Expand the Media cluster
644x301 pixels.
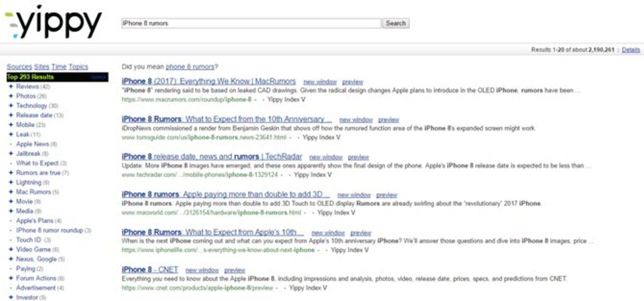(10, 211)
